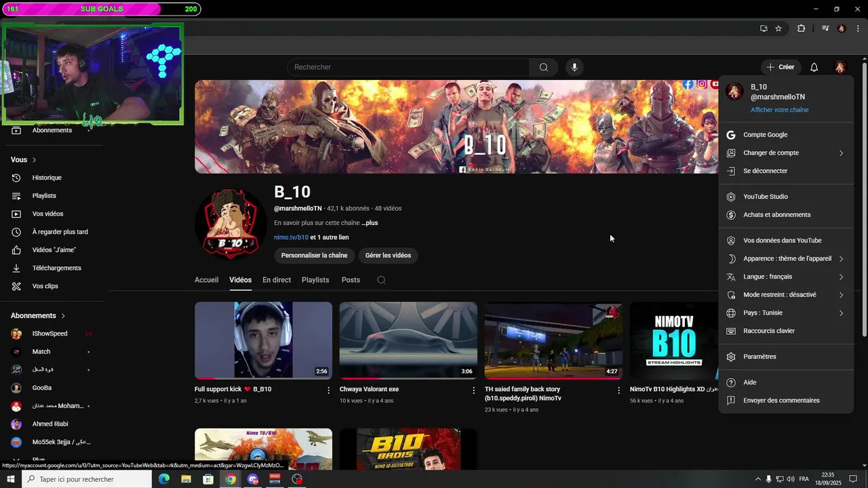
Task: Open Chrome media controls icon
Action: click(825, 28)
